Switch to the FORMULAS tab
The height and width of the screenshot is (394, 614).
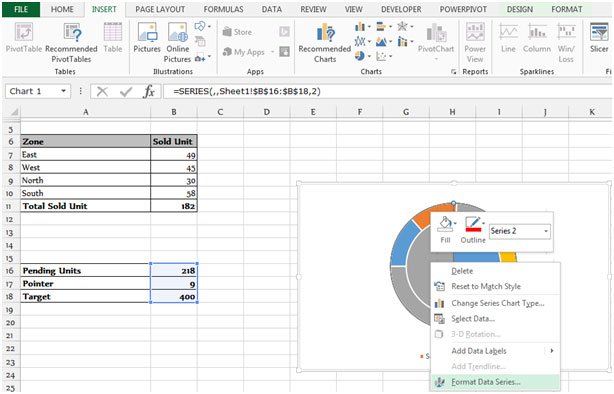coord(223,9)
